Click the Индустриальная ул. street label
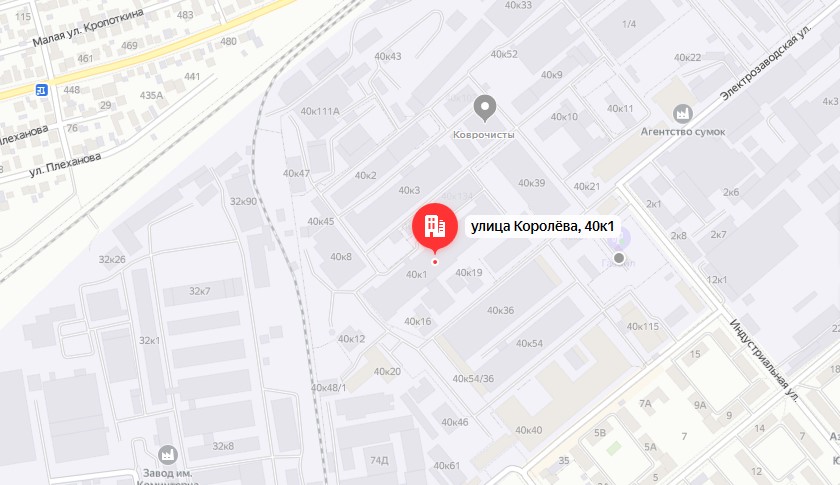Image resolution: width=840 pixels, height=485 pixels. point(764,360)
